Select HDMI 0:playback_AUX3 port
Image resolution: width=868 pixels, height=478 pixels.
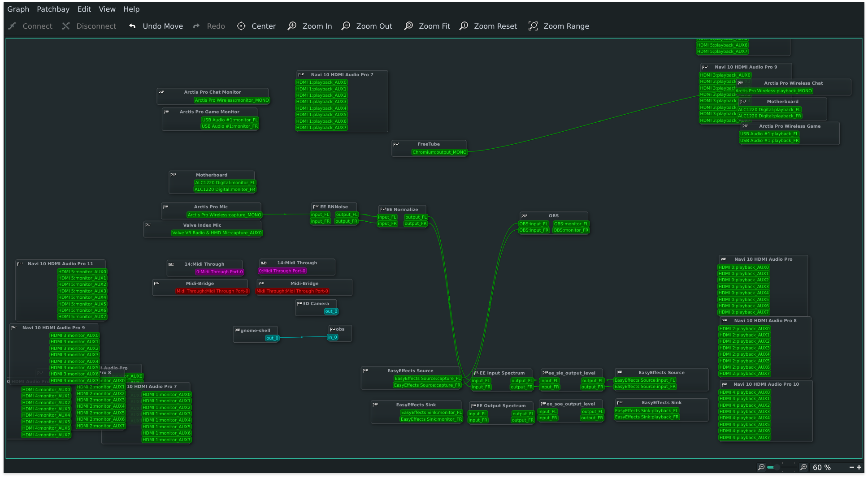743,287
